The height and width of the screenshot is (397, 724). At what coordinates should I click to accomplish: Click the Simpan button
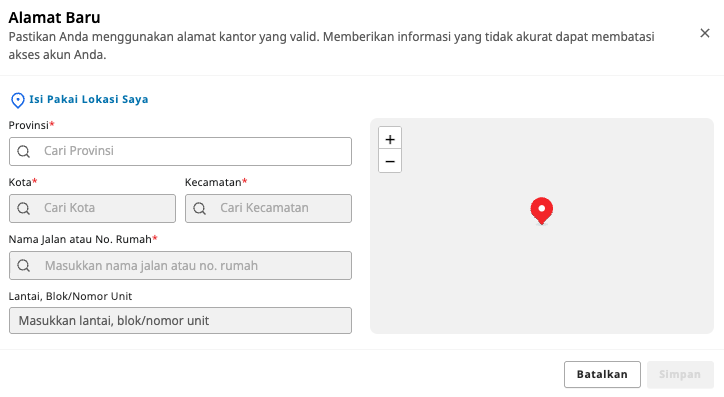point(680,374)
